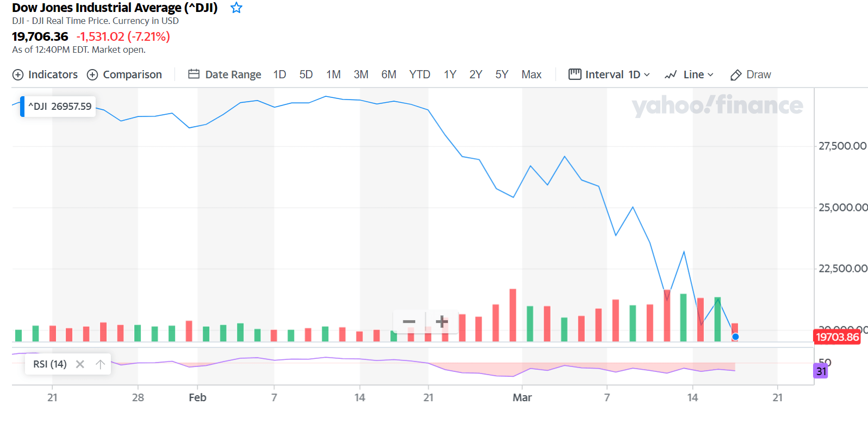Click the Feb date axis label
The height and width of the screenshot is (423, 868).
[197, 397]
